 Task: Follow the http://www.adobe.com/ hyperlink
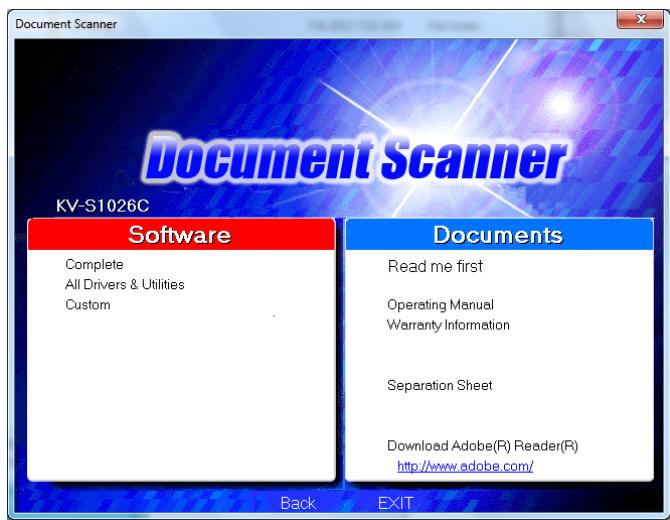465,466
